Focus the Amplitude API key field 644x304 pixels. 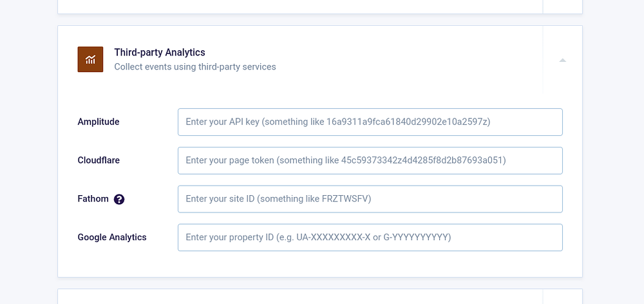pyautogui.click(x=370, y=122)
